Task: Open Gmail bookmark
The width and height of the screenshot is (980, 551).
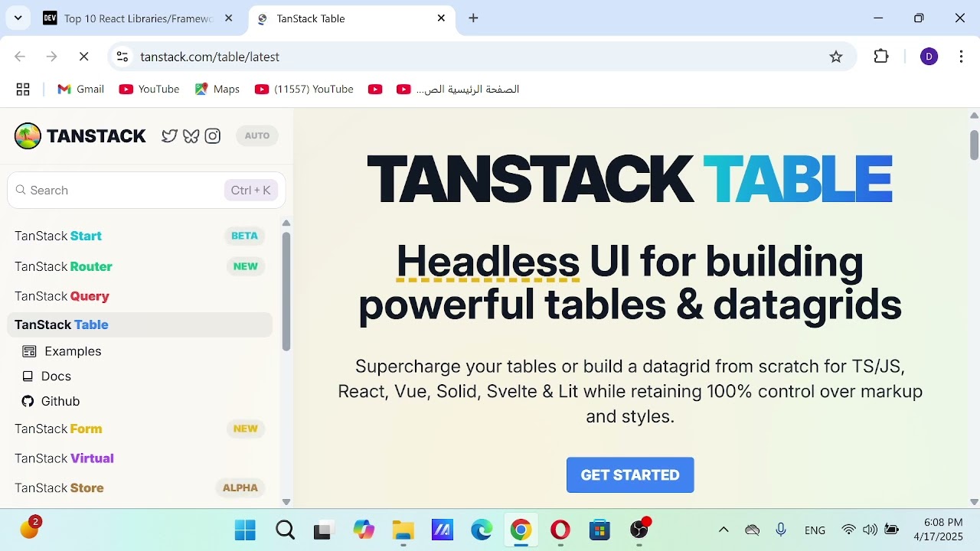Action: (80, 90)
